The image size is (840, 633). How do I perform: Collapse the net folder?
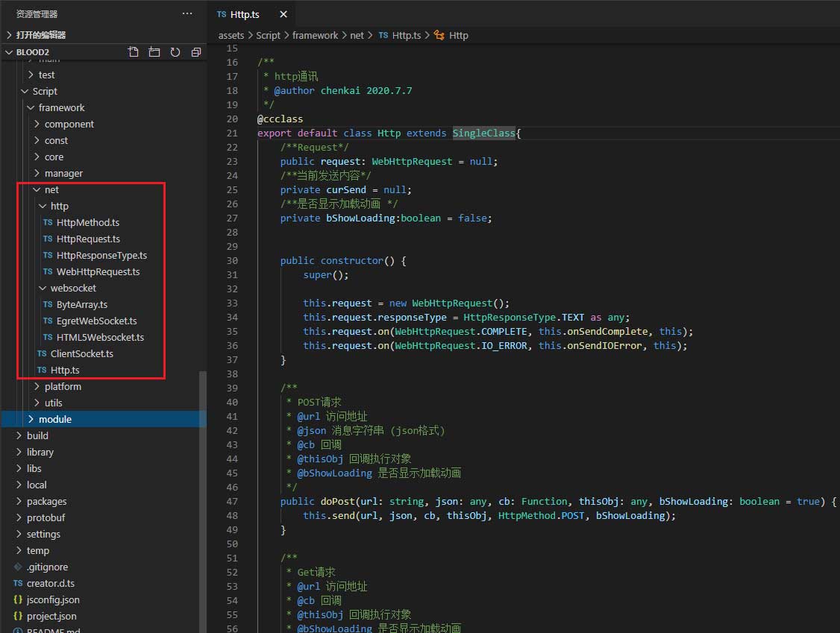pyautogui.click(x=37, y=189)
